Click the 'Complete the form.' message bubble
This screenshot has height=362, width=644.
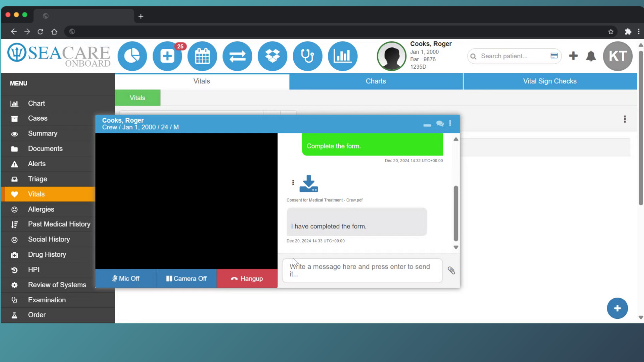pyautogui.click(x=372, y=144)
